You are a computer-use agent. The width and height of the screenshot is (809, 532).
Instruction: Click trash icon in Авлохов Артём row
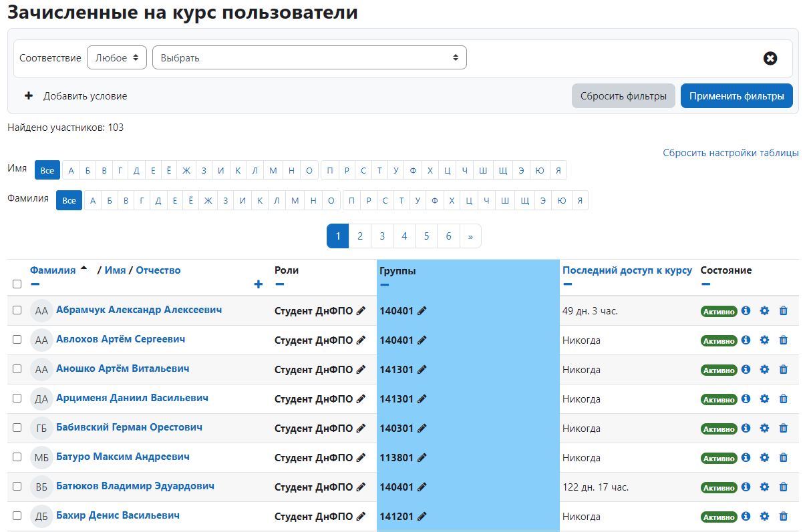(784, 340)
